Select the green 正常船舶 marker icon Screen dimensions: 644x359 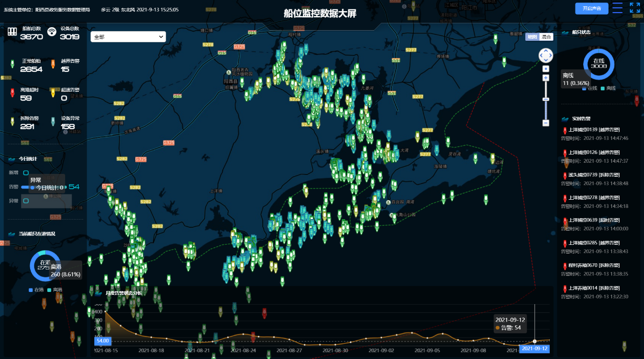(x=12, y=64)
